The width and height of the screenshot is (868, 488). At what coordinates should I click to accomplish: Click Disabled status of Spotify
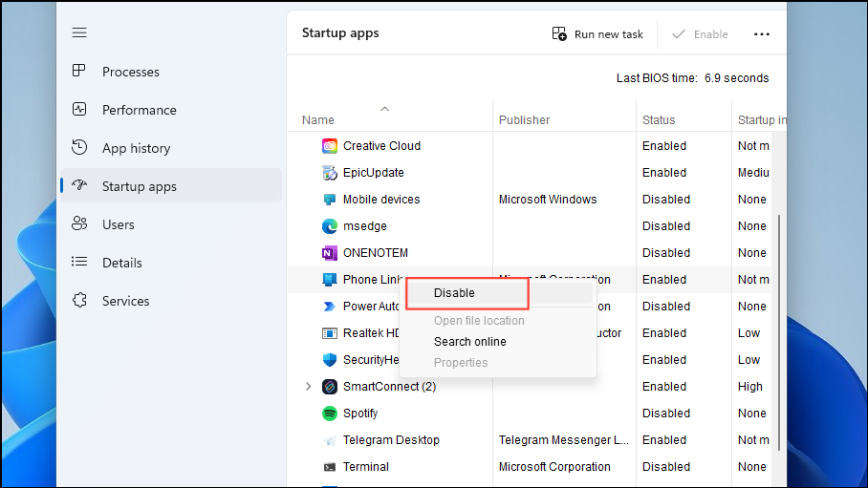tap(666, 414)
